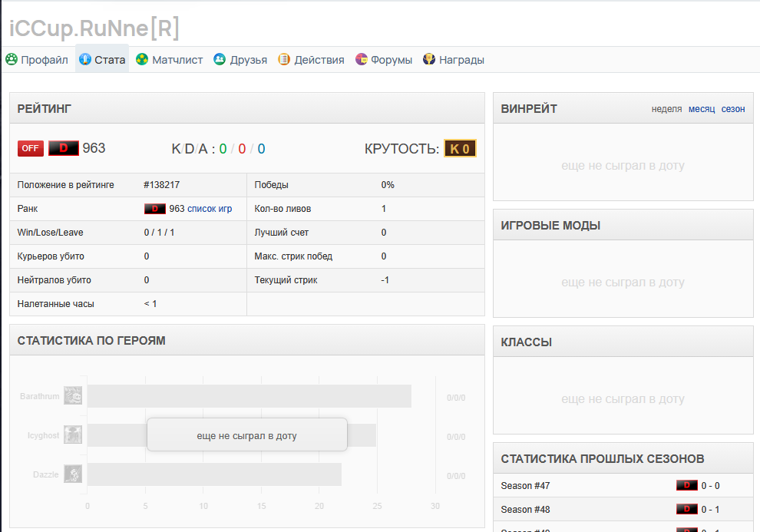
Task: Click the Курьеров убито label
Action: pos(51,256)
